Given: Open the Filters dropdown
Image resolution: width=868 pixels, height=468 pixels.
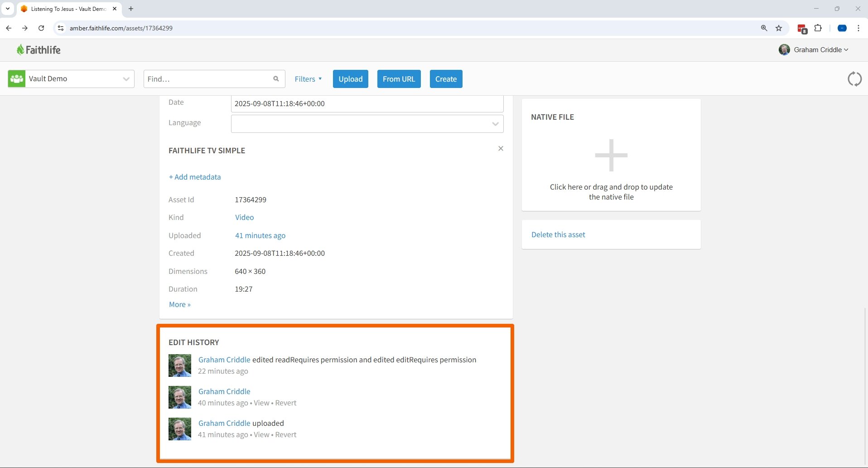Looking at the screenshot, I should click(x=308, y=79).
